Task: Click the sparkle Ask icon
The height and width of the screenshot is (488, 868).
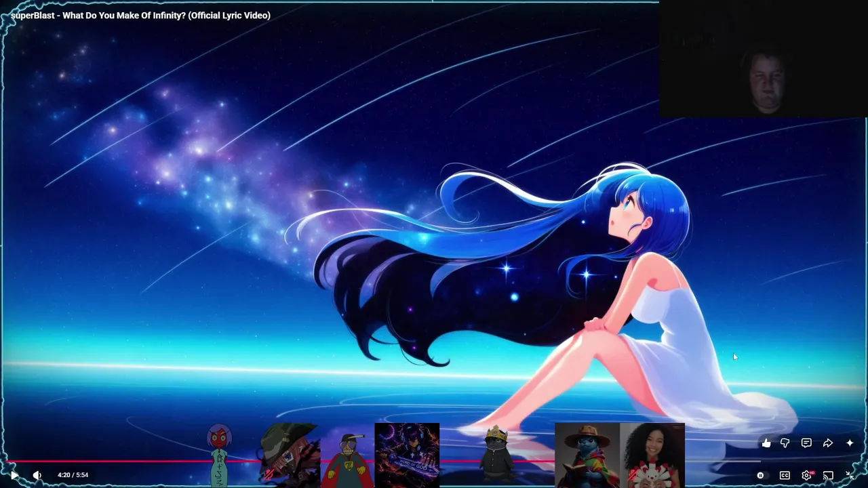Action: click(850, 443)
